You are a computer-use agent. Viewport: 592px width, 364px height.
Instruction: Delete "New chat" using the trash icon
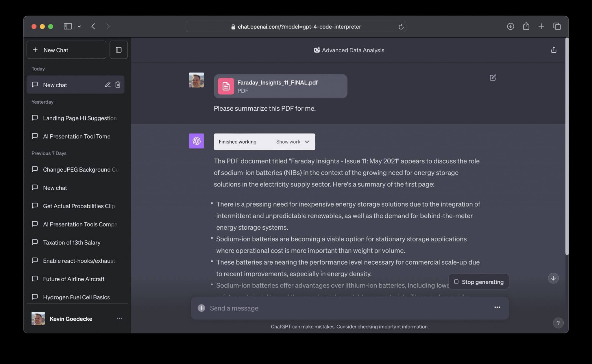[118, 85]
